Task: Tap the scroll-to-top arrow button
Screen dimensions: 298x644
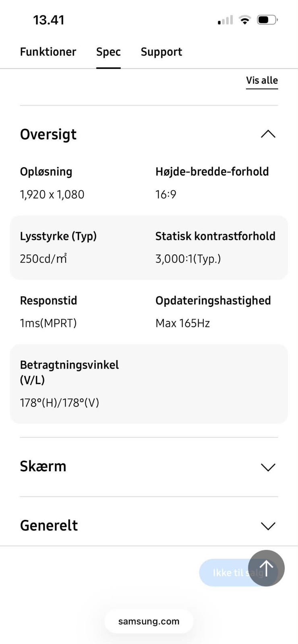Action: (266, 568)
